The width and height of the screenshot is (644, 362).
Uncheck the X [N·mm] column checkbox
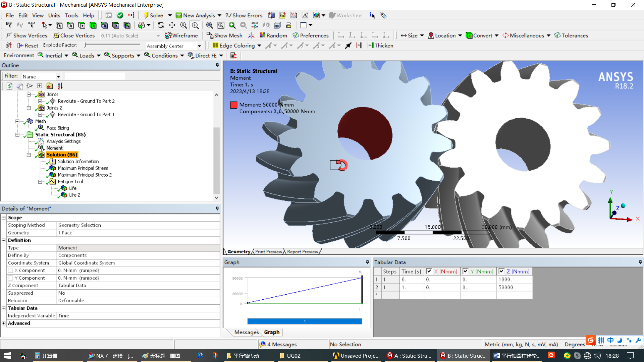[429, 271]
